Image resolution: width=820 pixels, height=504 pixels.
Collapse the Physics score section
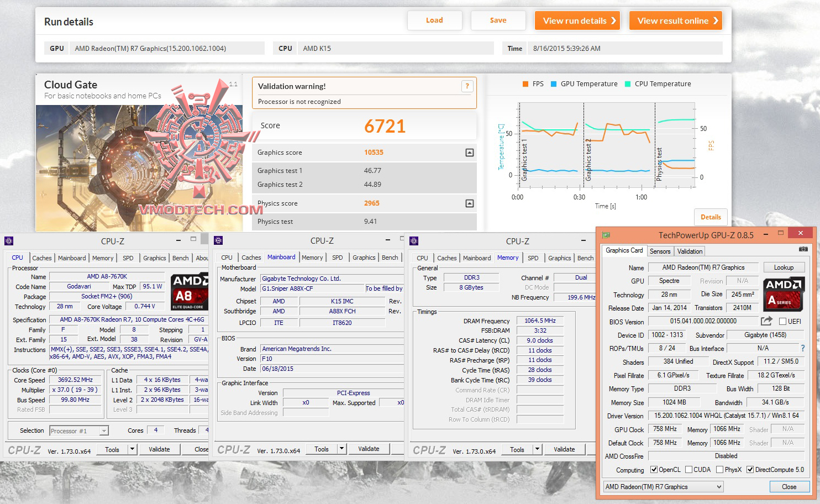point(470,203)
